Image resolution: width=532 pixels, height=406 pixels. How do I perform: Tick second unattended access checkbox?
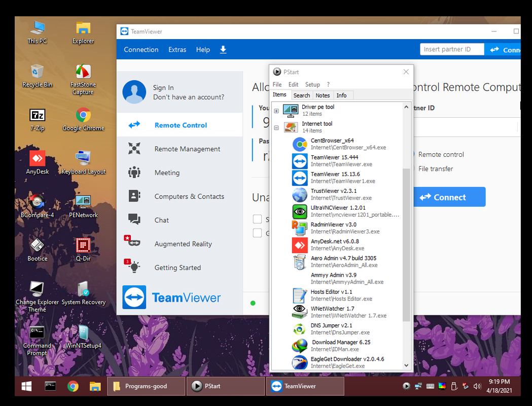pyautogui.click(x=257, y=233)
